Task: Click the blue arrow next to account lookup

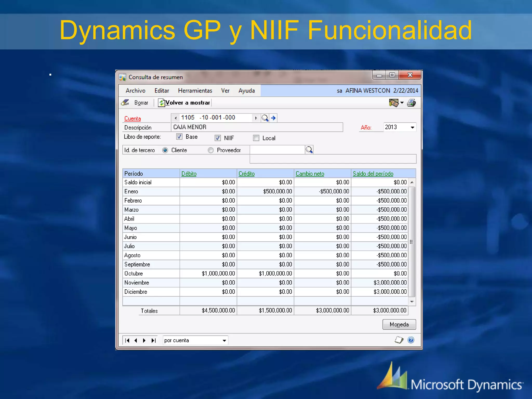Action: (x=273, y=118)
